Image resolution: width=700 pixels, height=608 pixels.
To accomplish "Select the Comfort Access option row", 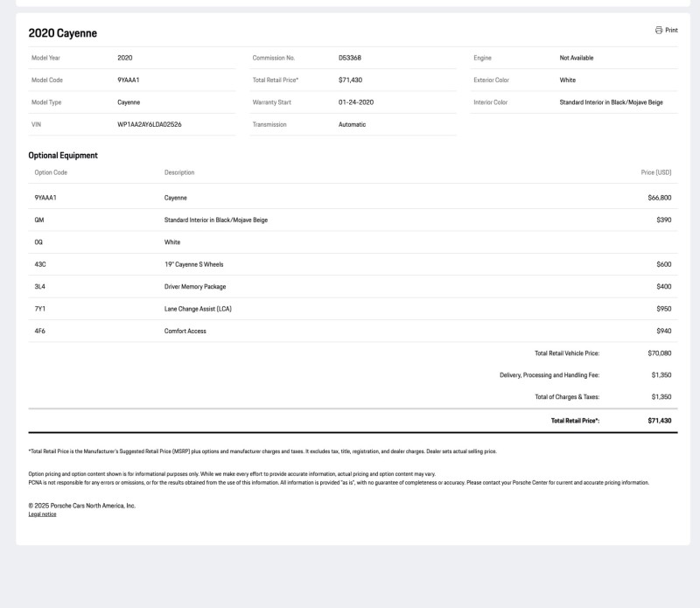I will tap(353, 332).
